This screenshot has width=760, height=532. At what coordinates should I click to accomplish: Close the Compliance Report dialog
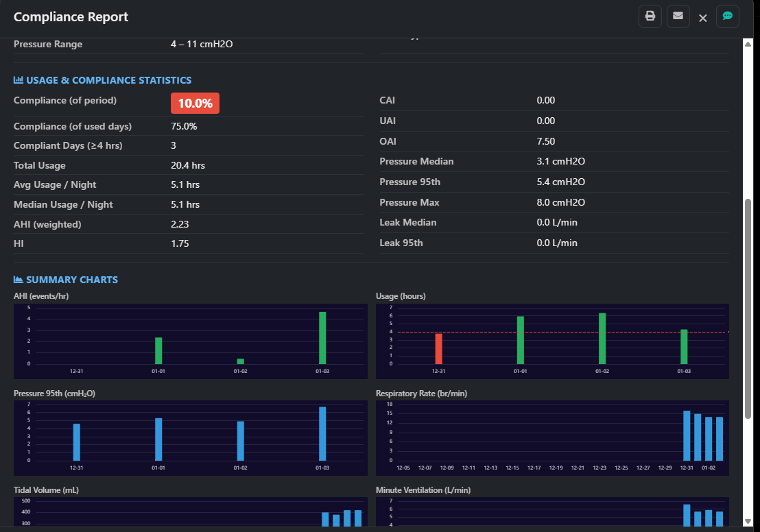(702, 18)
